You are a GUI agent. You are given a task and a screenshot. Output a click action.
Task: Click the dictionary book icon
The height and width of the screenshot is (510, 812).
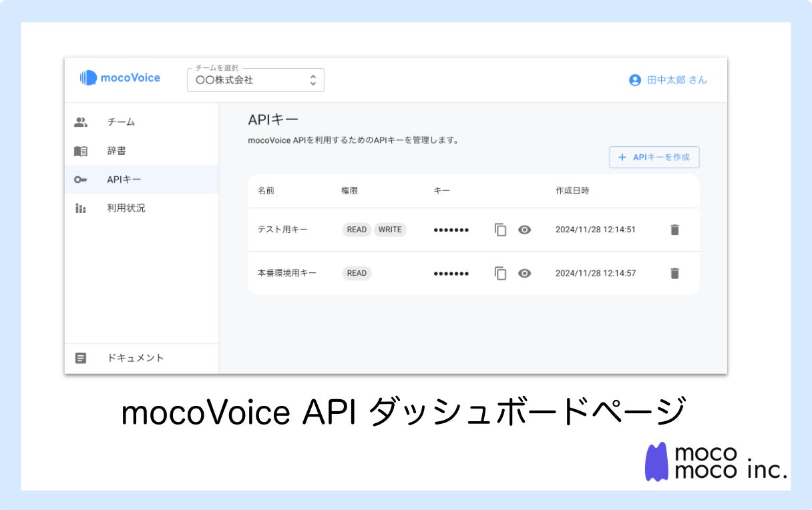tap(81, 151)
